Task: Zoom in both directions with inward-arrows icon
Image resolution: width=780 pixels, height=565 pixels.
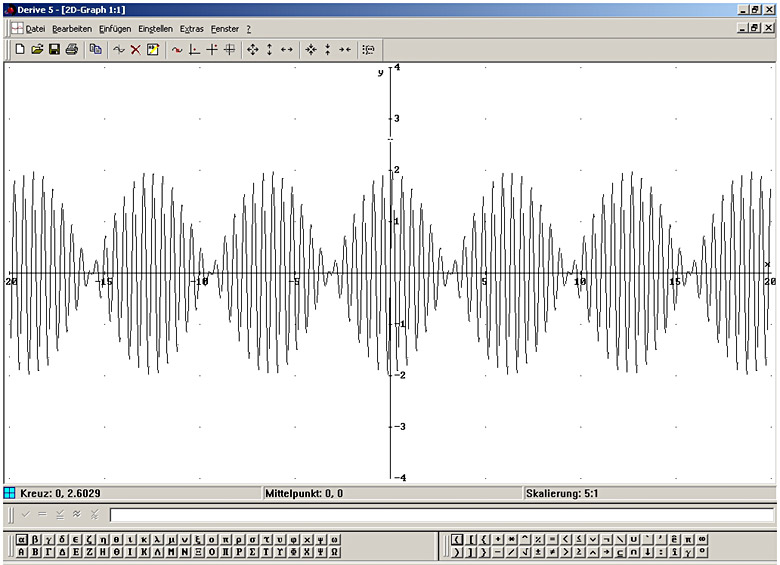Action: pyautogui.click(x=311, y=49)
